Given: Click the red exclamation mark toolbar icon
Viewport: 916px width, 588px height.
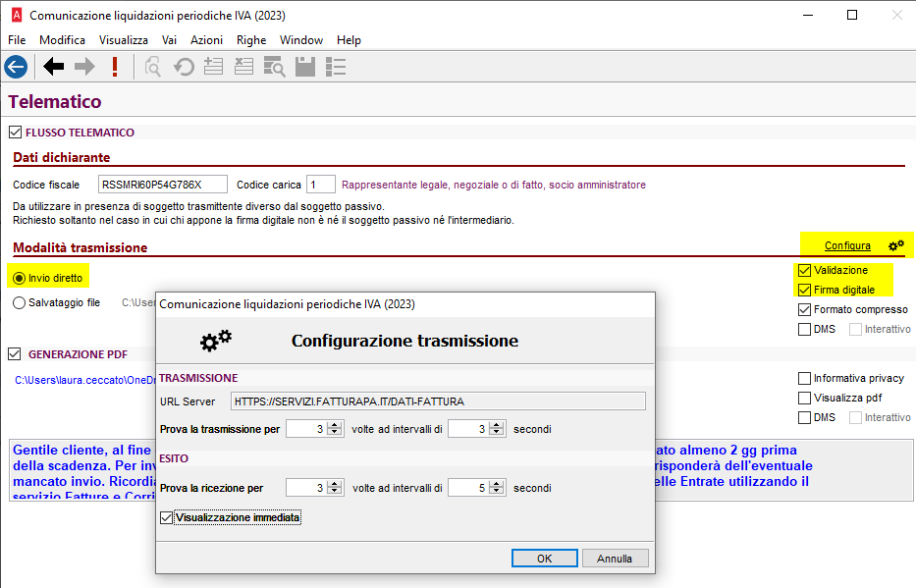Looking at the screenshot, I should [115, 67].
